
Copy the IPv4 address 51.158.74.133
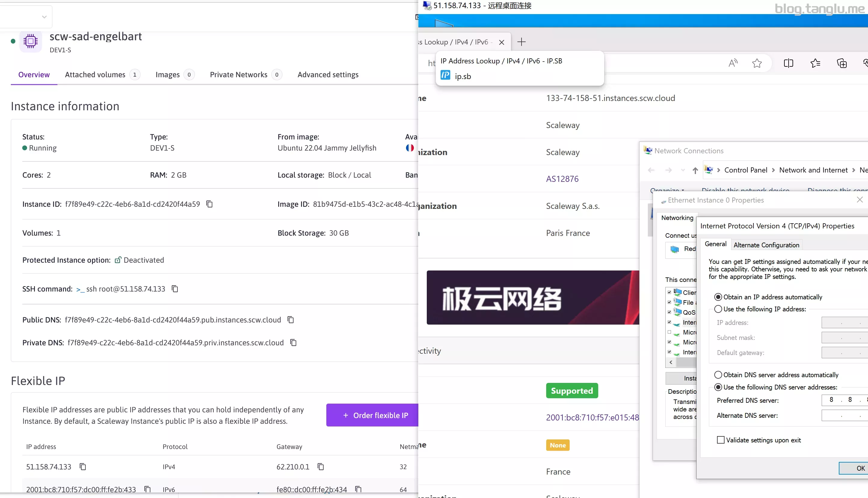click(83, 467)
